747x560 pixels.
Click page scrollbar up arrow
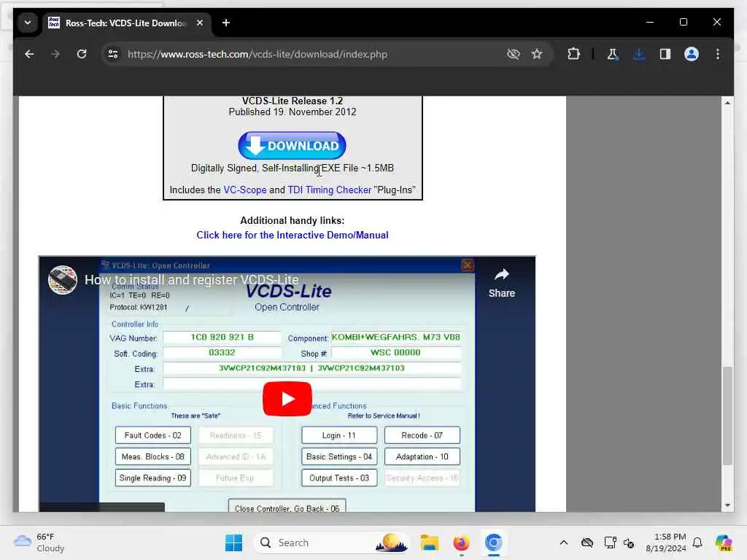[727, 103]
